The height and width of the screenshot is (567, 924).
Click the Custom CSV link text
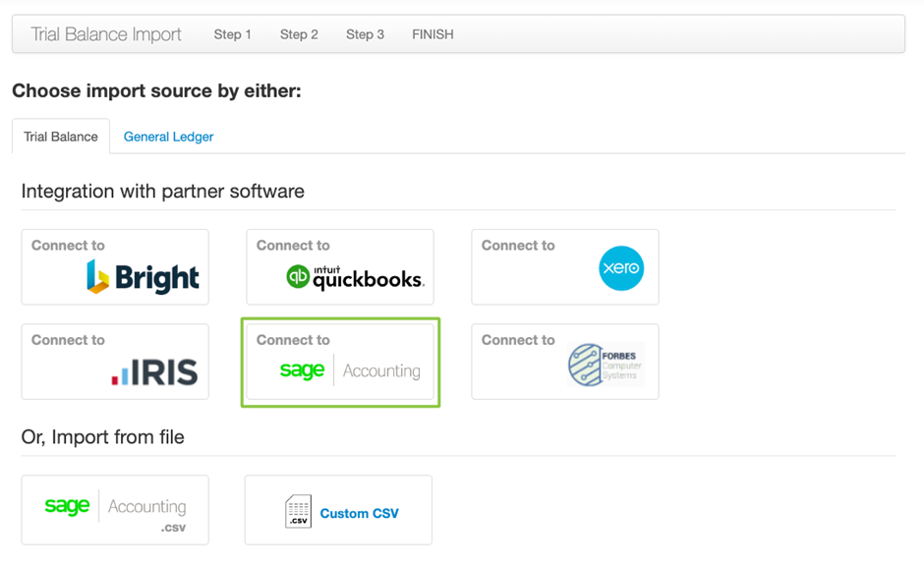[359, 513]
